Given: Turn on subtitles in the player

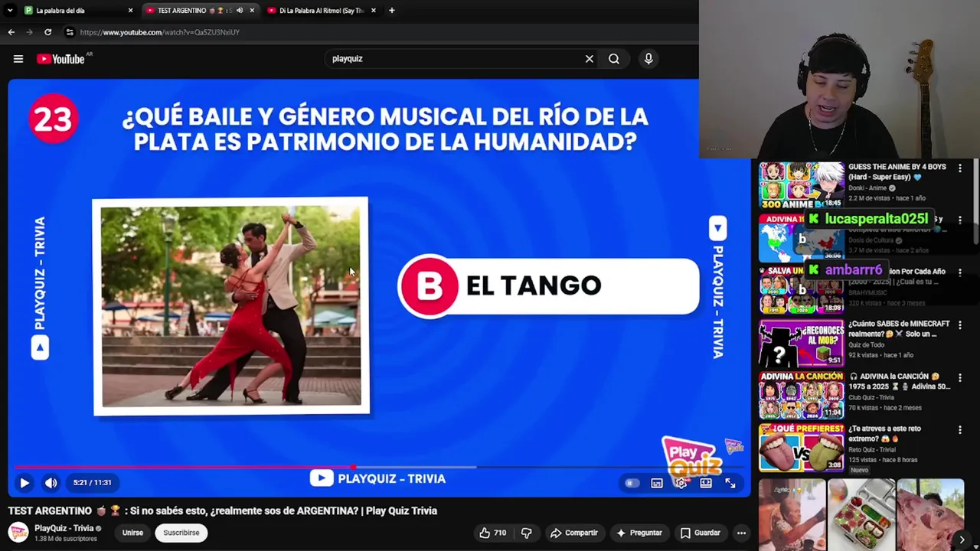Looking at the screenshot, I should 657,484.
